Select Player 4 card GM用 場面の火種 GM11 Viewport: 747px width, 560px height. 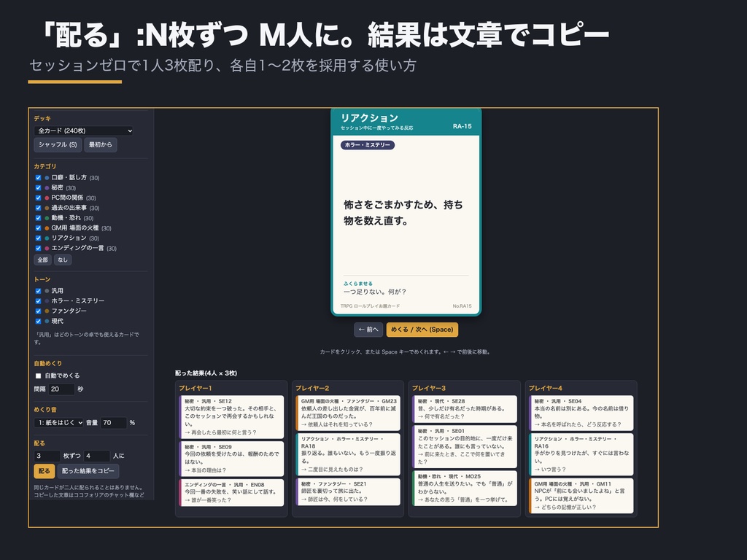[x=581, y=496]
